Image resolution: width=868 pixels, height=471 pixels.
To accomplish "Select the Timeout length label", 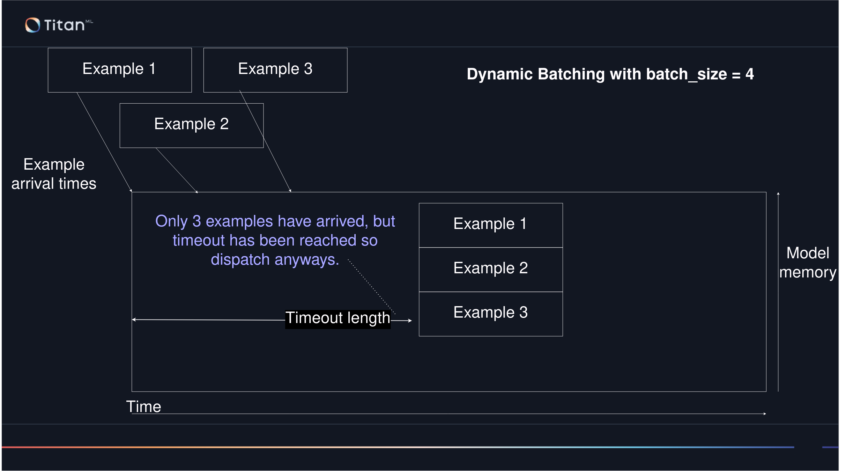I will (x=338, y=318).
